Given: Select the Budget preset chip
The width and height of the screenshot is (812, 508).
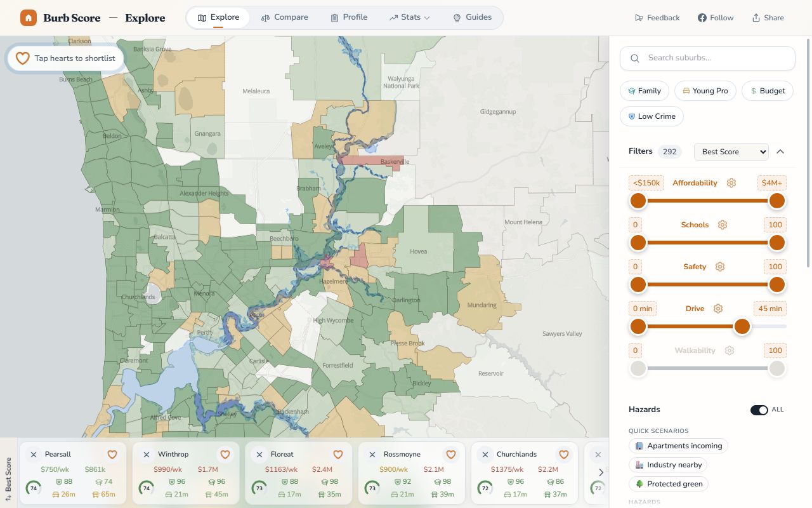Looking at the screenshot, I should pos(768,91).
